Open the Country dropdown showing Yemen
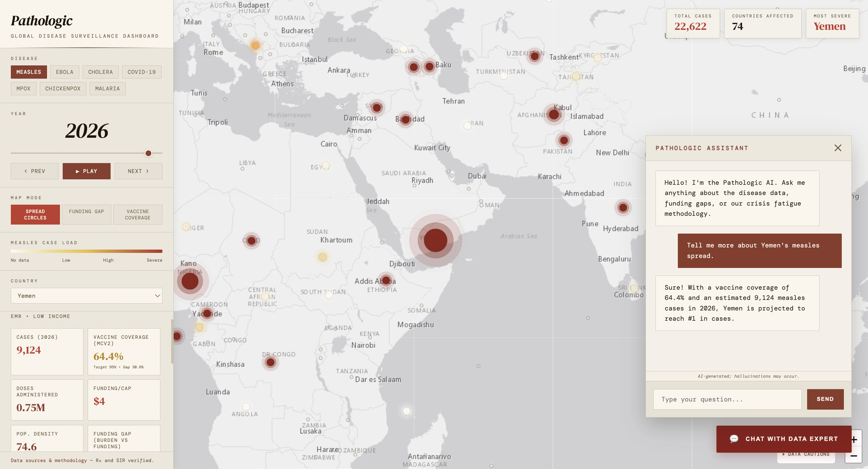The image size is (868, 469). (x=86, y=295)
